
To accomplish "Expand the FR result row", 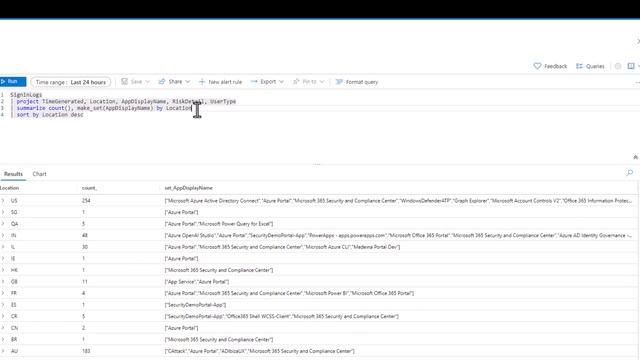I will (3, 293).
